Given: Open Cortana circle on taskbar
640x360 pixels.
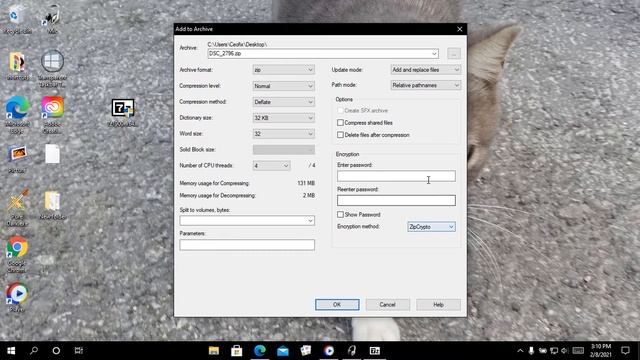Looking at the screenshot, I should point(56,351).
